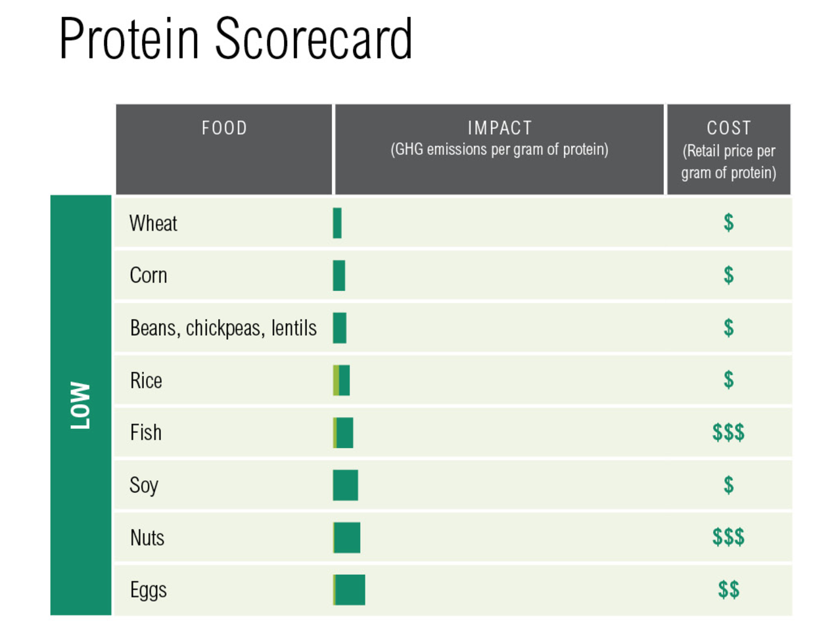Select the Fish food label
840x636 pixels.
pos(146,432)
